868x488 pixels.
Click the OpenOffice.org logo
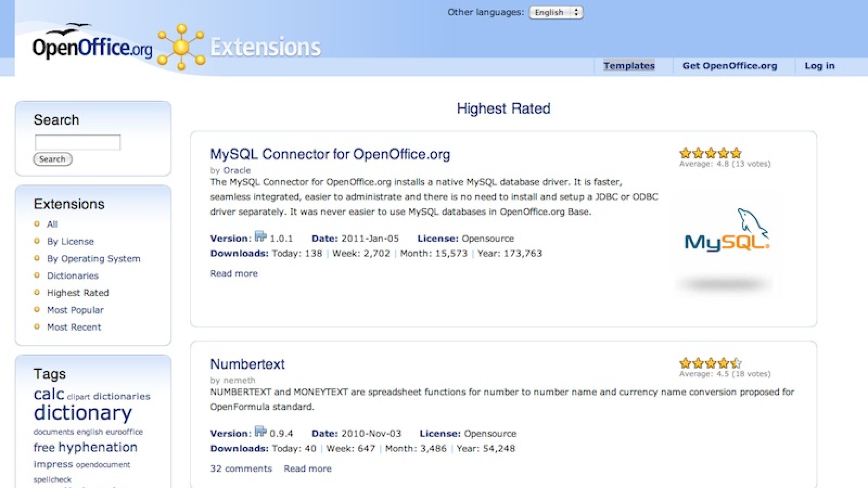pos(92,46)
